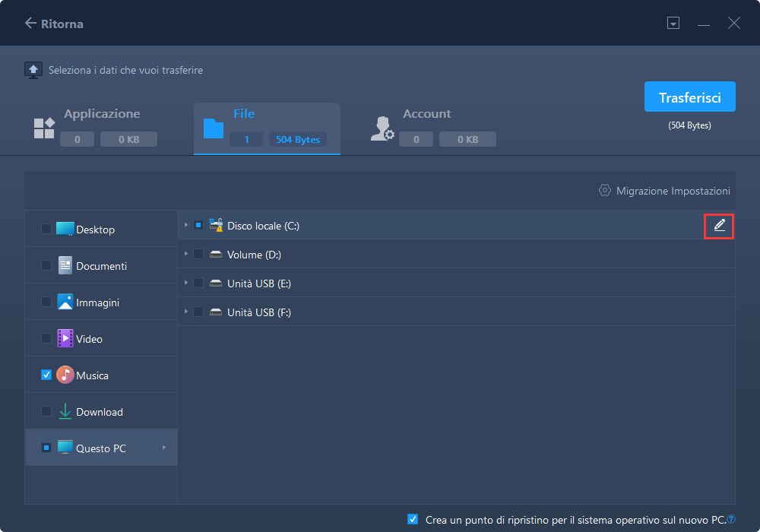Click the blue File folder icon
760x532 pixels.
(214, 128)
